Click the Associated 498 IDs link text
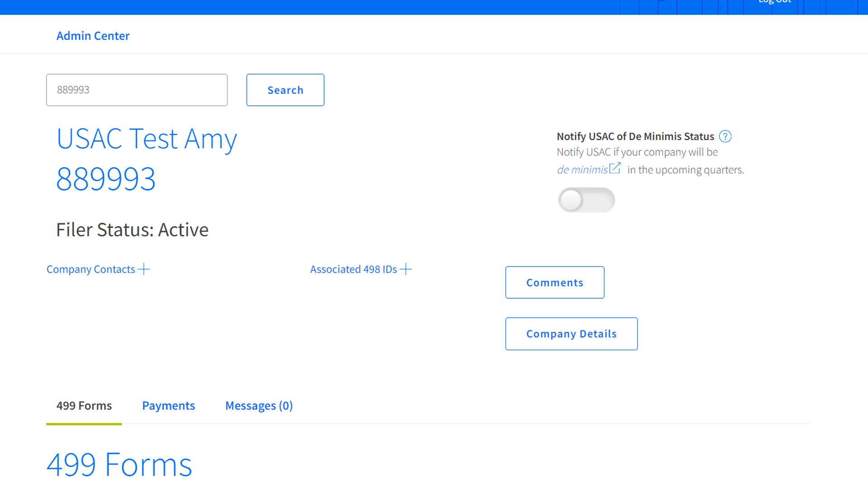The width and height of the screenshot is (868, 480). tap(354, 269)
